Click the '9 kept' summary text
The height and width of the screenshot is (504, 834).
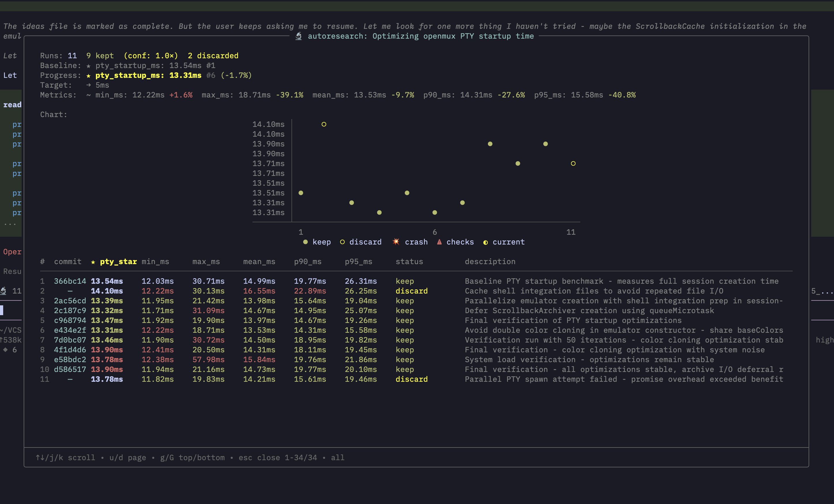click(x=100, y=56)
